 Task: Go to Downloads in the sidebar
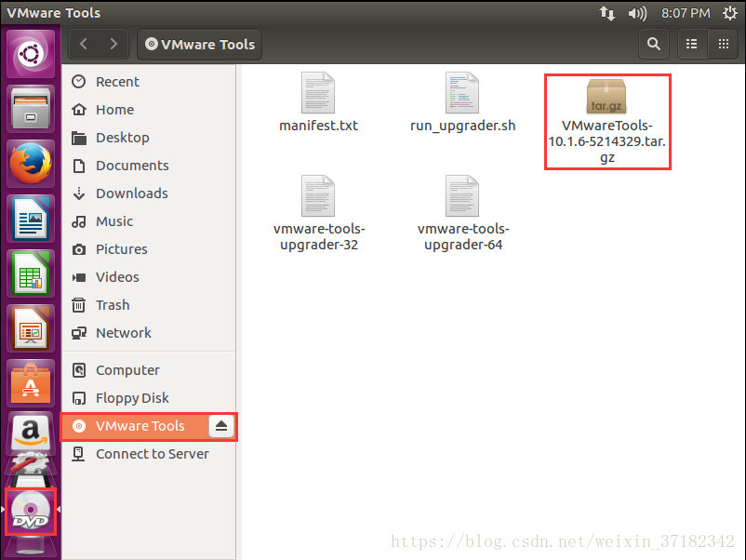[x=131, y=193]
